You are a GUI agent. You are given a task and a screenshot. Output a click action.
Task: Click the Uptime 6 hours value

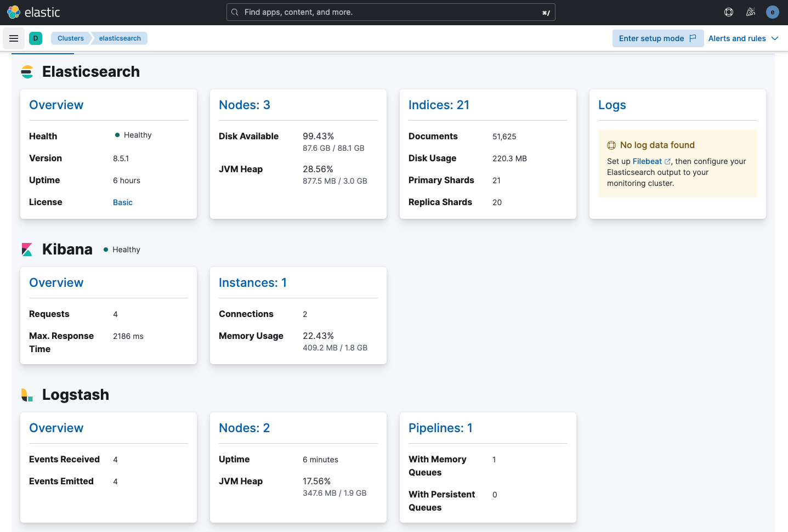pos(127,180)
